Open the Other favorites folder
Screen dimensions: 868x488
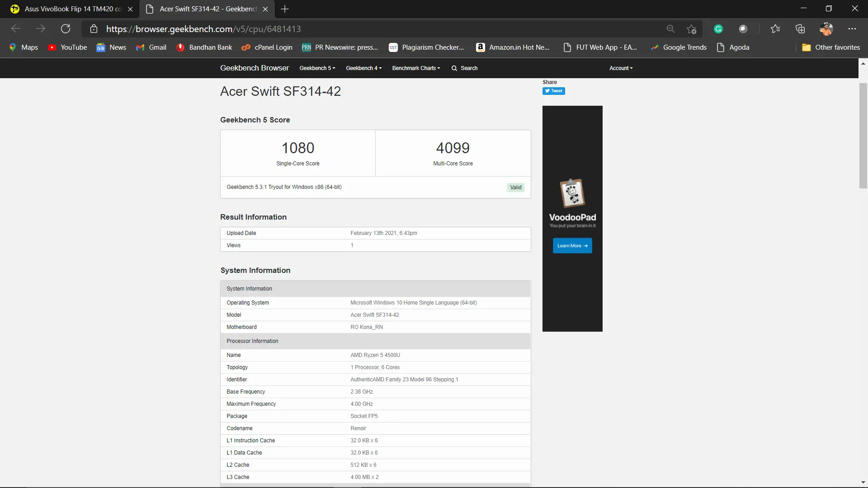(831, 47)
